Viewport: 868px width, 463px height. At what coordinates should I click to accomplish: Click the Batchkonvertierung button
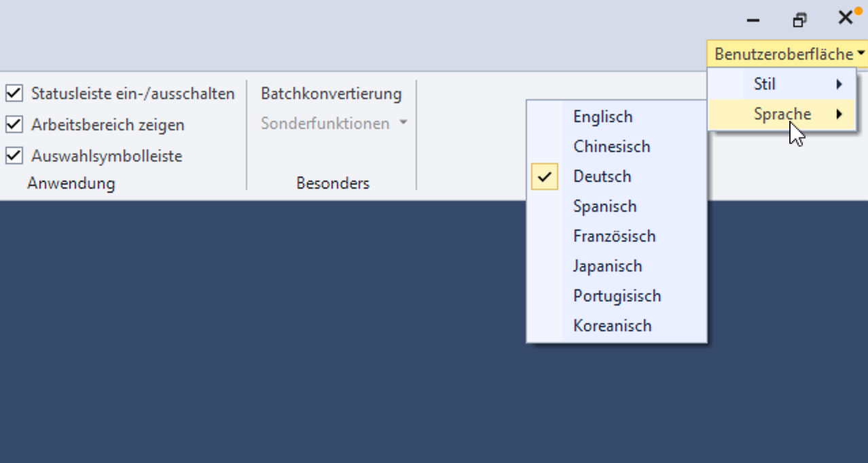(x=331, y=94)
